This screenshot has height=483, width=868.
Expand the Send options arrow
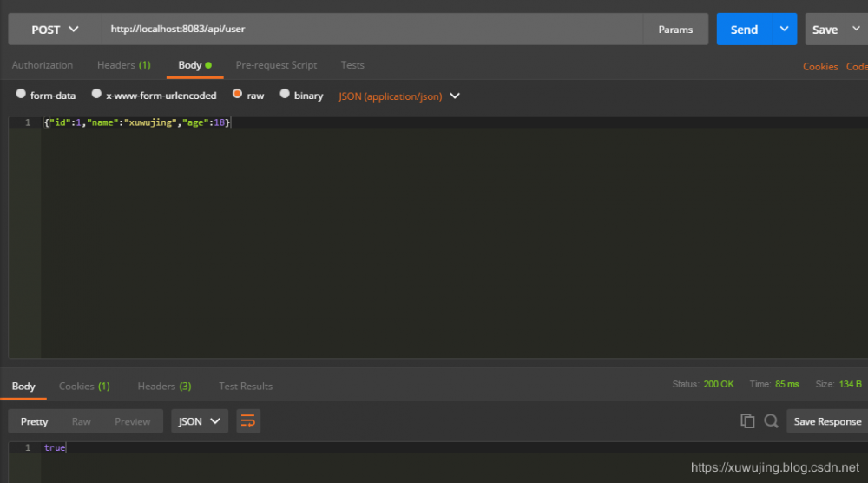click(x=785, y=30)
